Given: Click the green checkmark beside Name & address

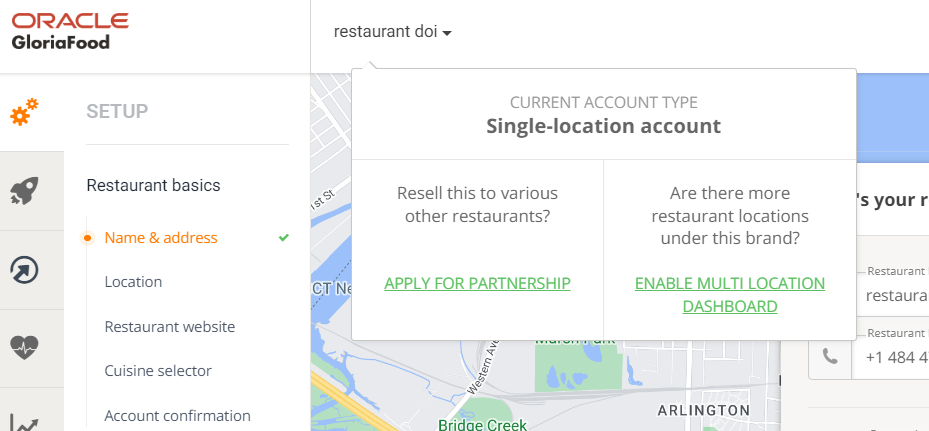Looking at the screenshot, I should coord(284,238).
